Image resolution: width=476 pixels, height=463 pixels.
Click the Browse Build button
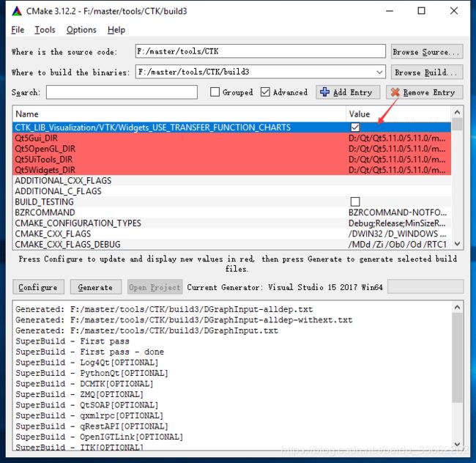(427, 72)
